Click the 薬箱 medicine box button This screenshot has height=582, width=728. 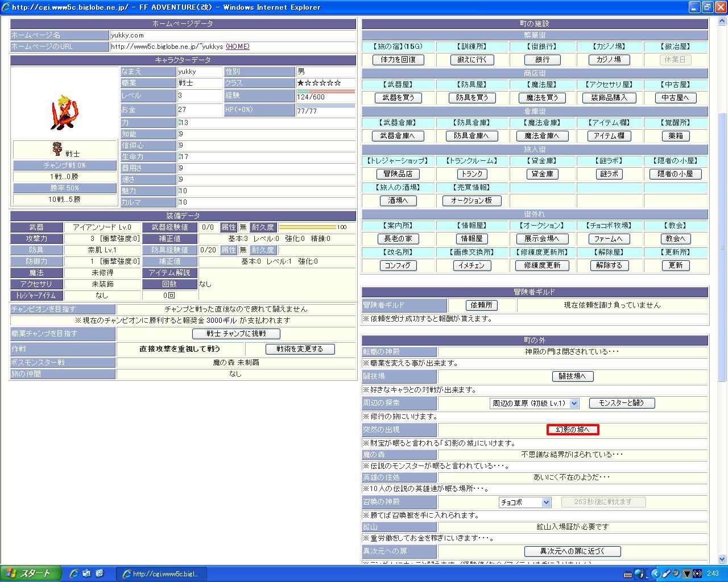[x=676, y=136]
